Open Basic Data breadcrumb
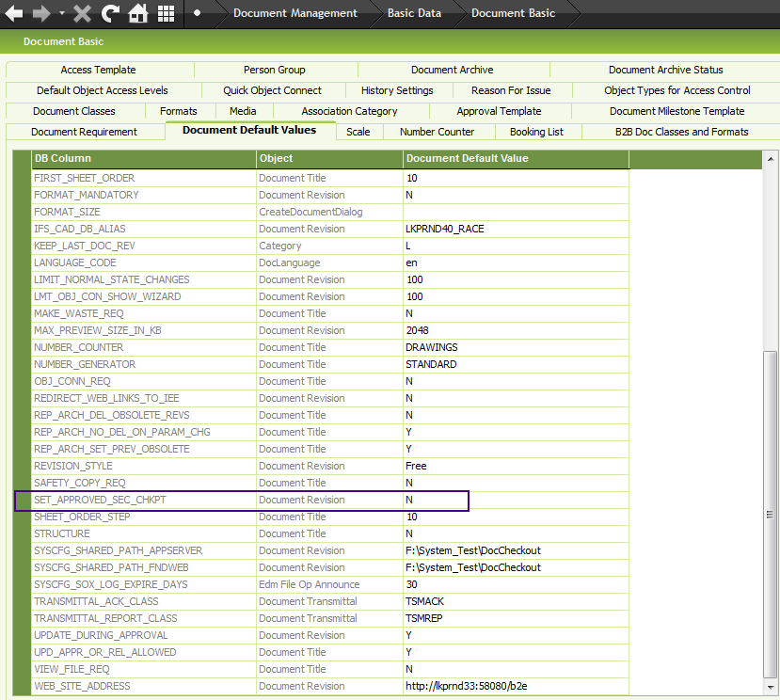The height and width of the screenshot is (700, 780). click(414, 13)
